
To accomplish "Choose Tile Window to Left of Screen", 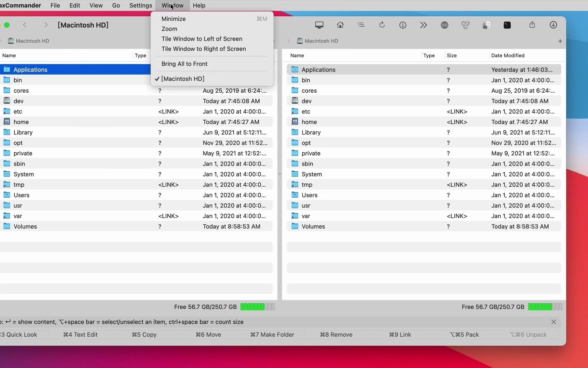I will (202, 39).
